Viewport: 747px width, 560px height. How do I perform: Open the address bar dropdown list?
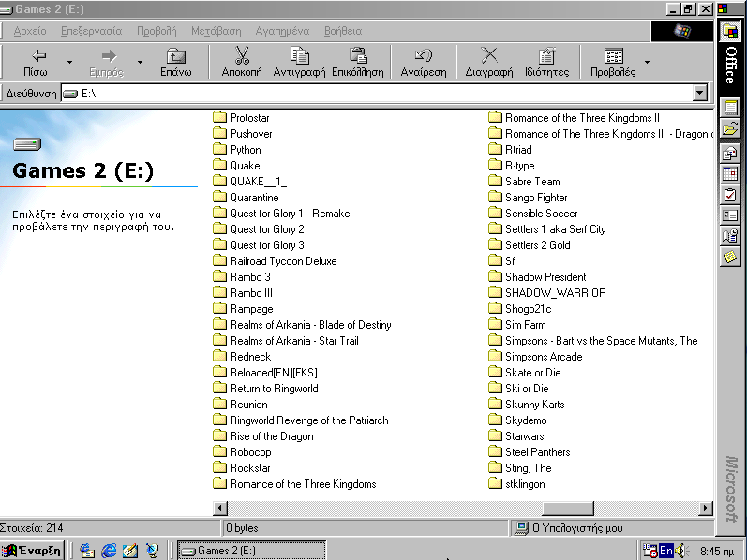[x=699, y=93]
